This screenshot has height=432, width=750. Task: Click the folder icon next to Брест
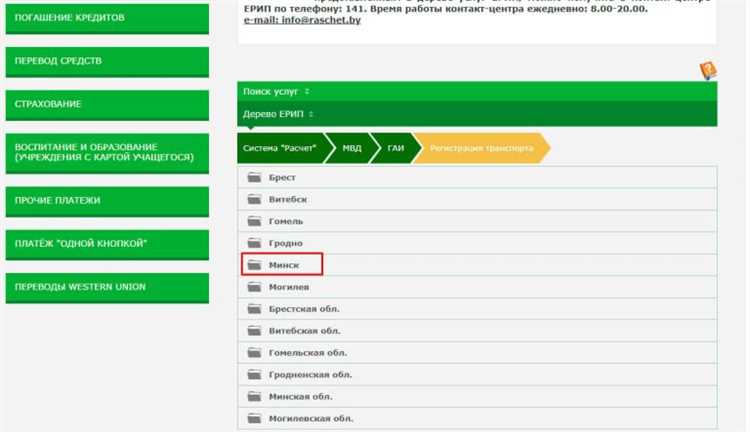pyautogui.click(x=254, y=177)
